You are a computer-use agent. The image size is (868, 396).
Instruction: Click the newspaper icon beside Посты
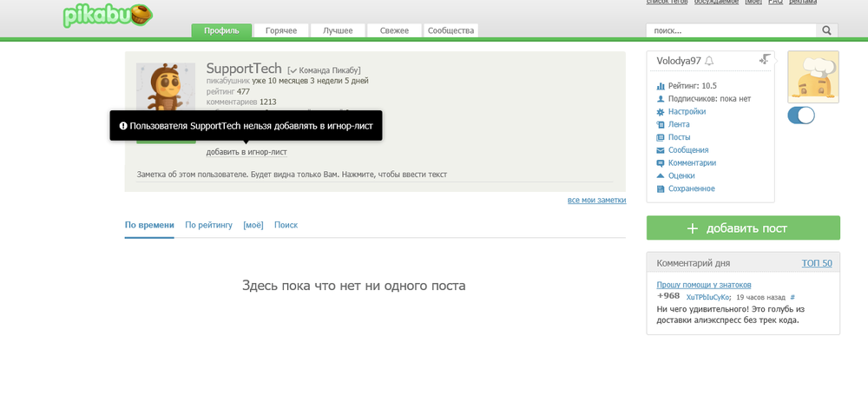(660, 137)
